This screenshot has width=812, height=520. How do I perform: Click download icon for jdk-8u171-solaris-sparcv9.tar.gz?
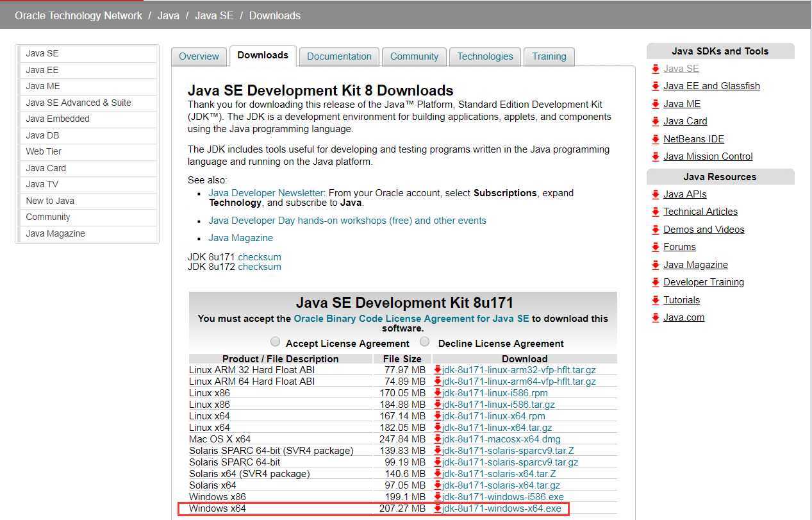[438, 462]
